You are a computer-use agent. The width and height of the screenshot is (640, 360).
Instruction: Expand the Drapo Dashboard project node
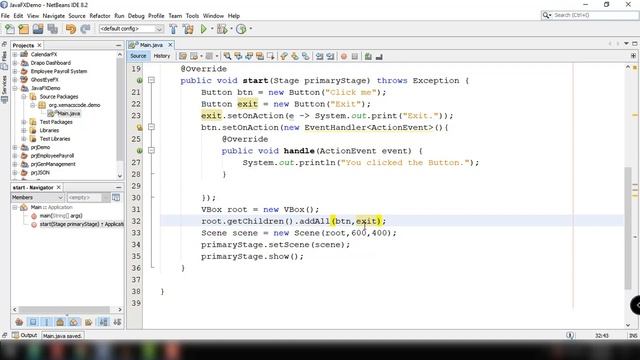[15, 63]
